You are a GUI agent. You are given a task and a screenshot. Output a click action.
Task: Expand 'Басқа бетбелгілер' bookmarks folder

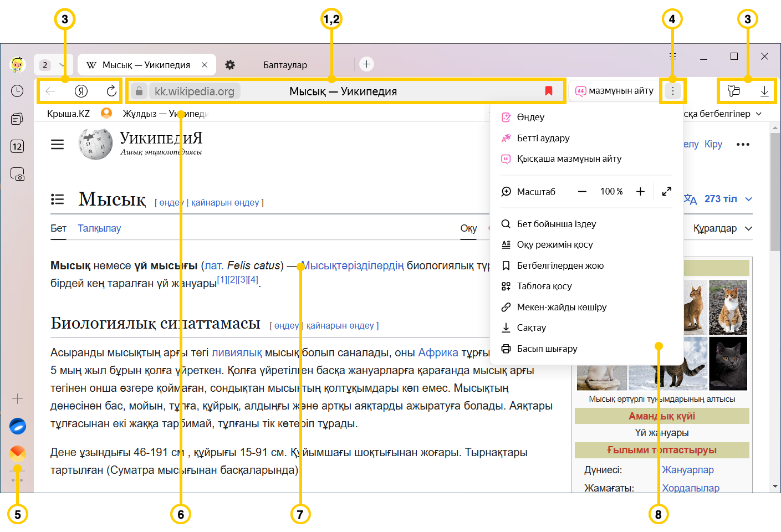[721, 114]
